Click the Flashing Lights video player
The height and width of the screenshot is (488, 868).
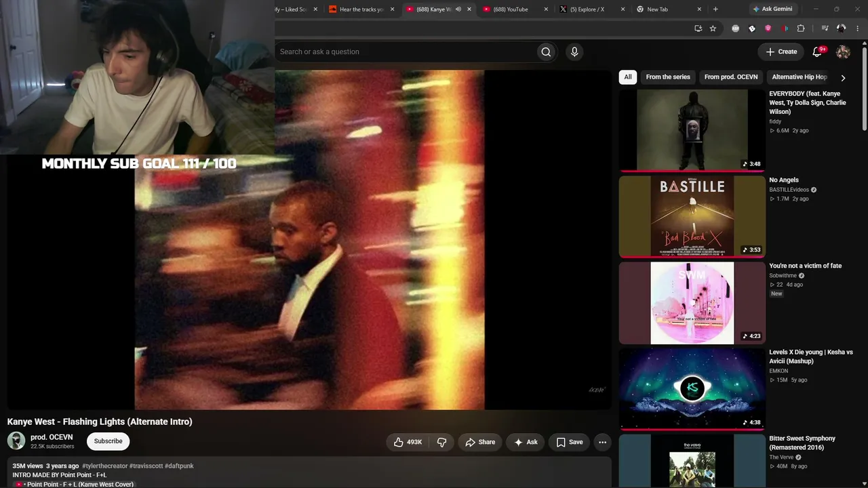tap(309, 240)
